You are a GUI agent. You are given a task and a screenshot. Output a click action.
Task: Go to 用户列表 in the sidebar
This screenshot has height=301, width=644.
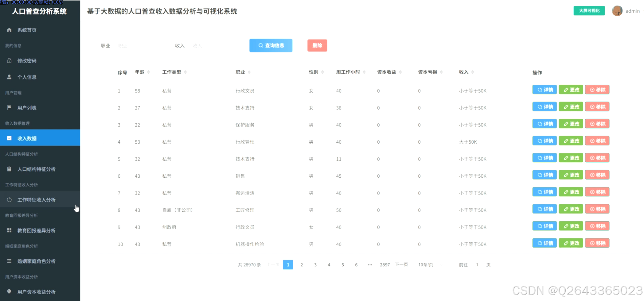pos(40,107)
